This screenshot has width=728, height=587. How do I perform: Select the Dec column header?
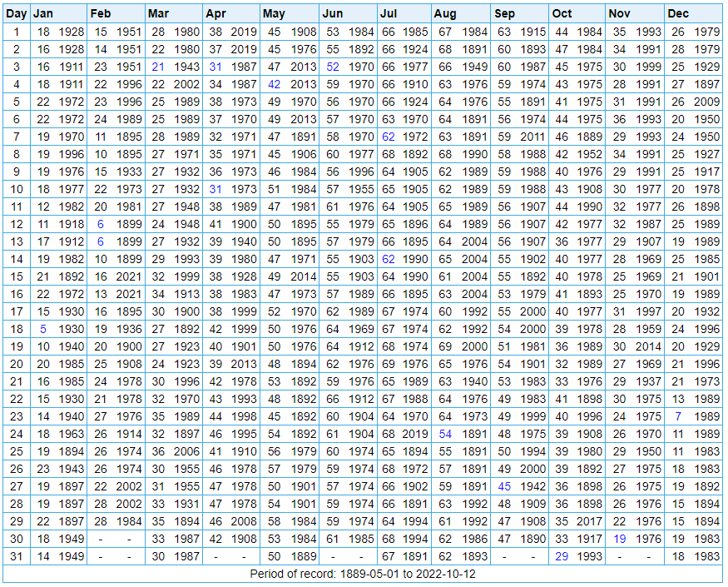click(x=678, y=13)
